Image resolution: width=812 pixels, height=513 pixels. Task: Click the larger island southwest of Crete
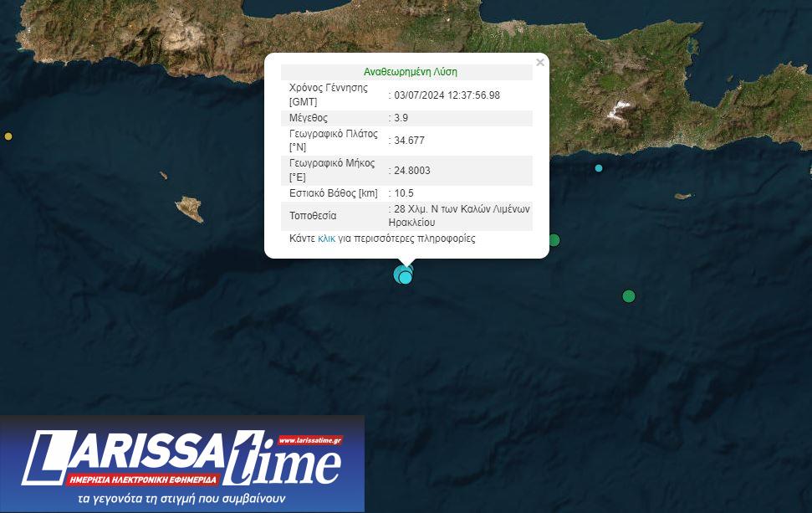[x=189, y=208]
